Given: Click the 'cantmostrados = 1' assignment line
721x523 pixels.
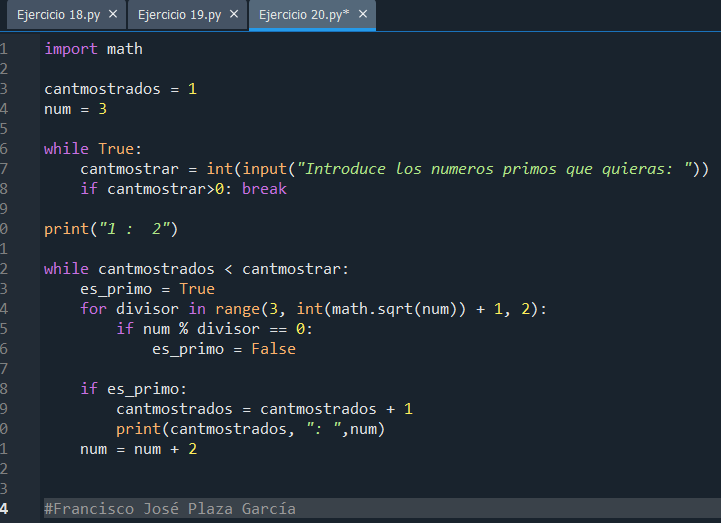Looking at the screenshot, I should (x=120, y=88).
